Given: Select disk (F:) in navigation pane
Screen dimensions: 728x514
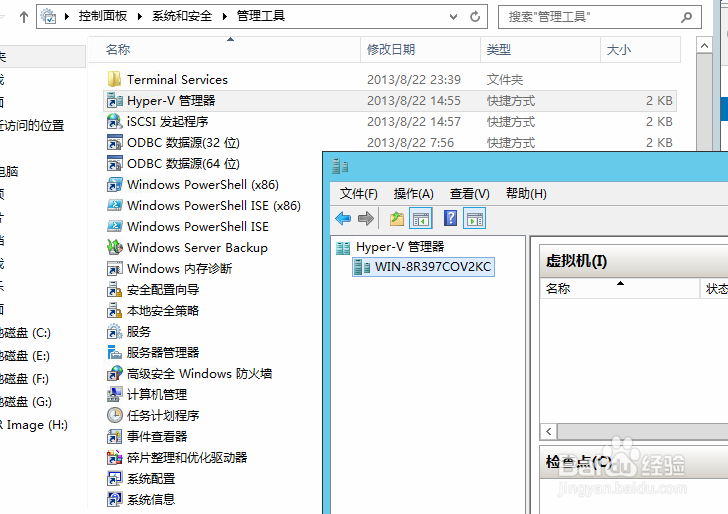Looking at the screenshot, I should pyautogui.click(x=24, y=379).
